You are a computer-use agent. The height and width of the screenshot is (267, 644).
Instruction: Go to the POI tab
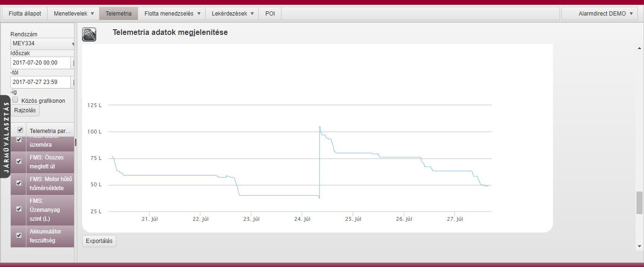(x=270, y=14)
